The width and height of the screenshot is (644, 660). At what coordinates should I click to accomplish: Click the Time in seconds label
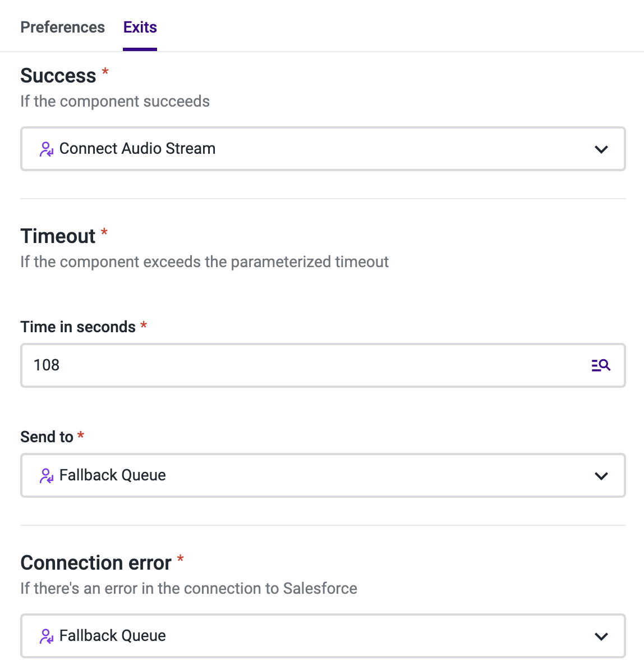click(78, 327)
